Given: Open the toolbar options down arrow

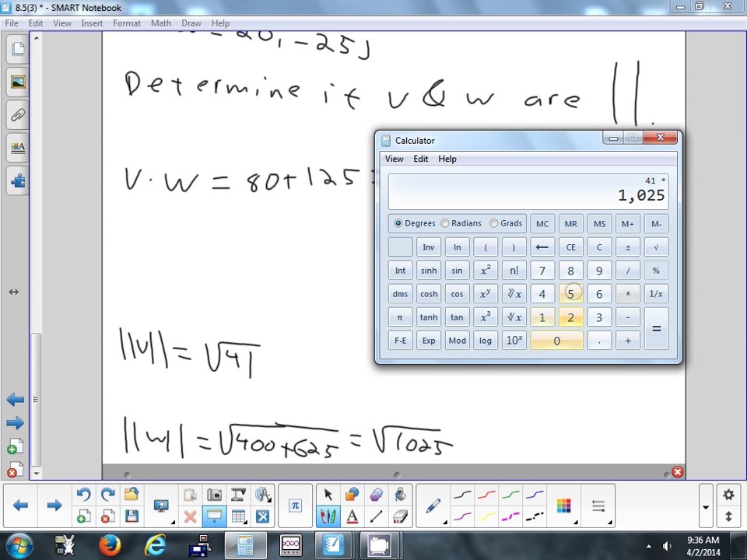Looking at the screenshot, I should (706, 507).
